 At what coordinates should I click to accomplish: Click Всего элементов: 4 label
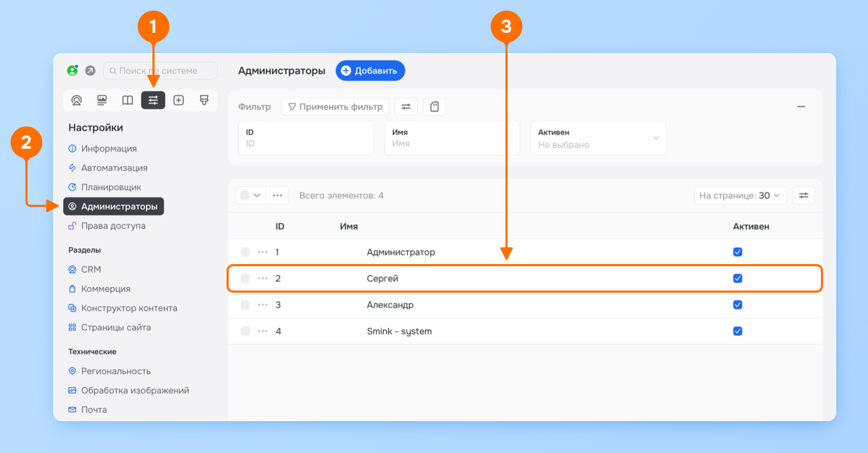tap(341, 196)
